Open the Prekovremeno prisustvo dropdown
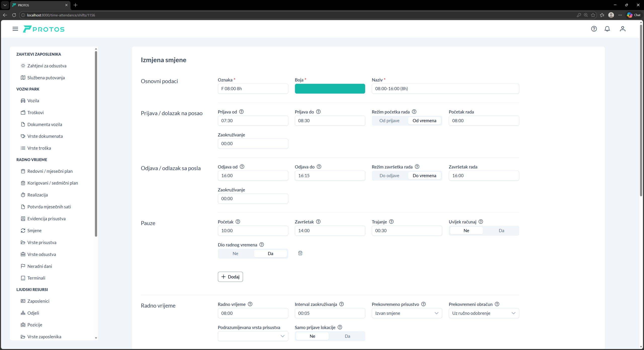Image resolution: width=644 pixels, height=350 pixels. (407, 313)
